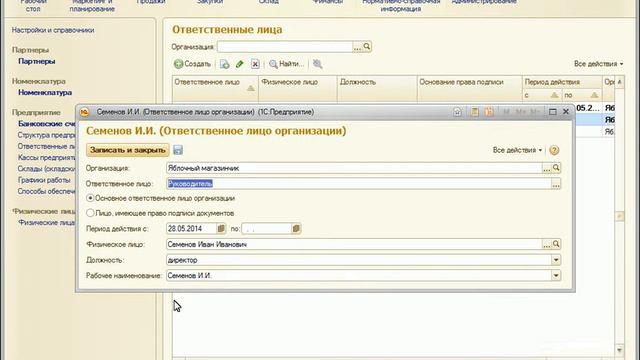Viewport: 640px width, 360px height.
Task: Click the cancel-search magnifier icon
Action: point(317,64)
